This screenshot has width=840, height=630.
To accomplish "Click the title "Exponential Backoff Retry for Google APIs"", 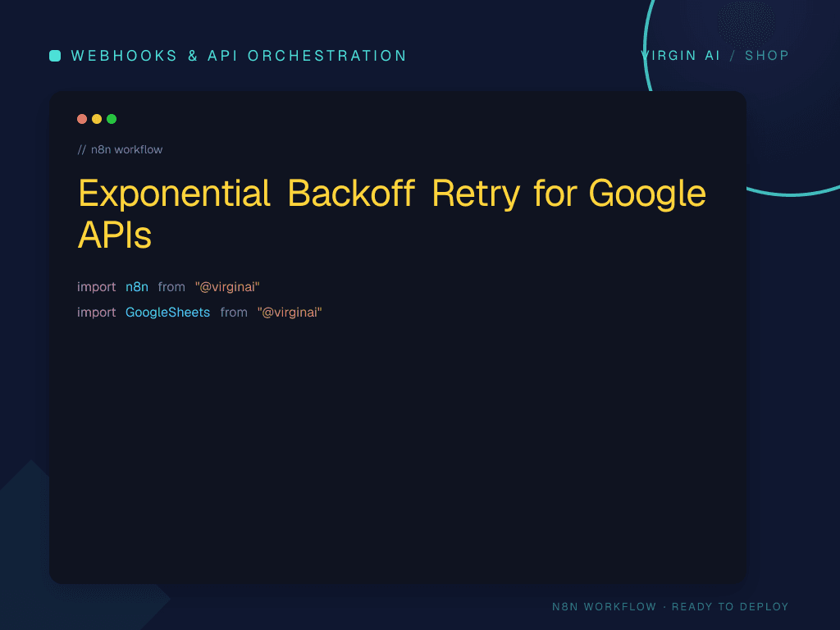I will pos(392,214).
